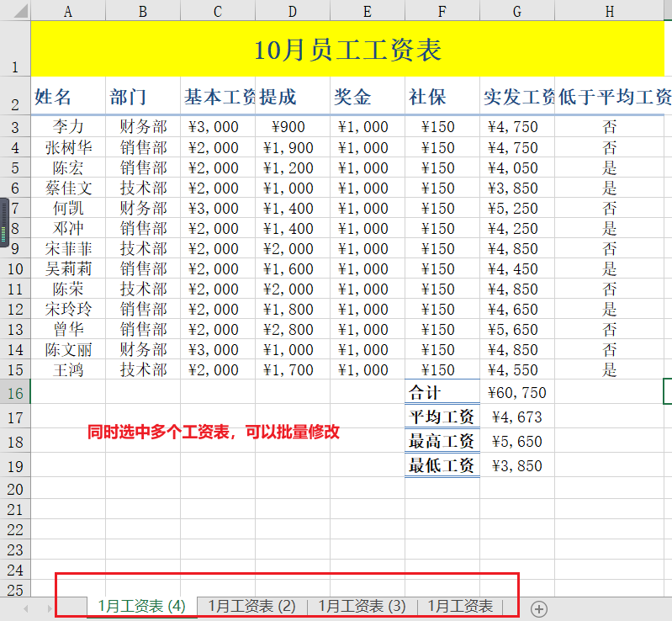This screenshot has width=672, height=621.
Task: Click 邓冲's 实发工资 cell ¥4,250
Action: [517, 228]
